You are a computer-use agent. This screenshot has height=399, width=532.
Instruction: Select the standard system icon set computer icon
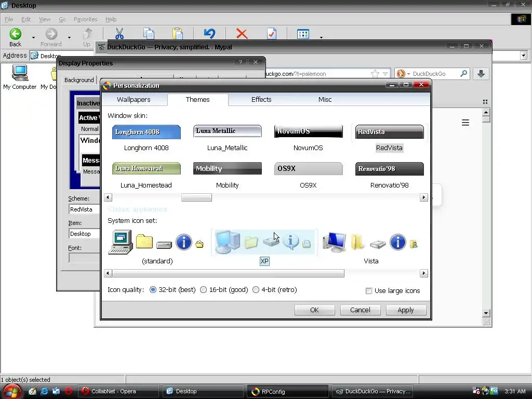[121, 242]
